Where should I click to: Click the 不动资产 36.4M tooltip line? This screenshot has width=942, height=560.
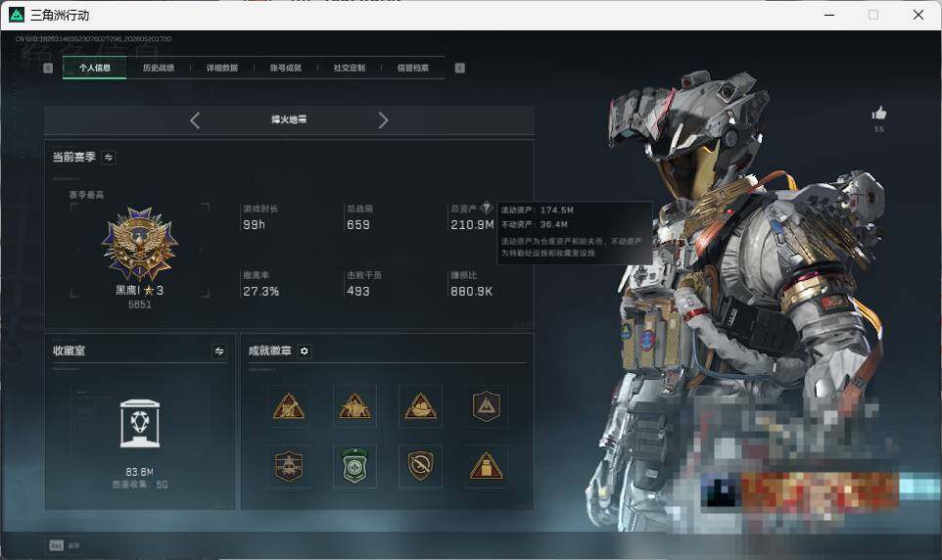pos(535,224)
